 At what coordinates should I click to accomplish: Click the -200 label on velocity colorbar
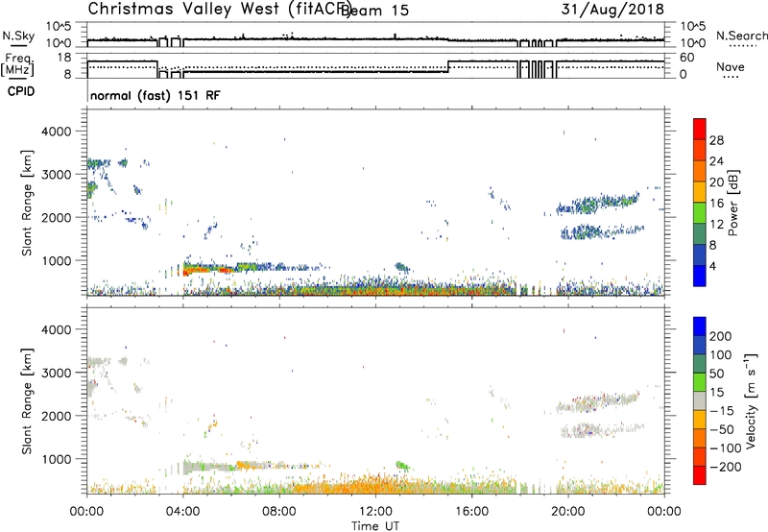coord(726,467)
